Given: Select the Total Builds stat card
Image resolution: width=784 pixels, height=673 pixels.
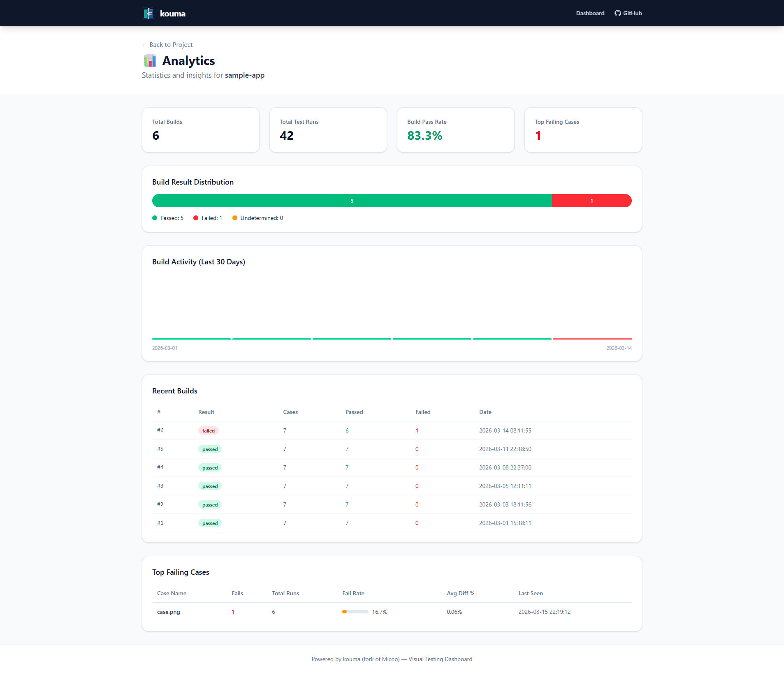Looking at the screenshot, I should [200, 130].
